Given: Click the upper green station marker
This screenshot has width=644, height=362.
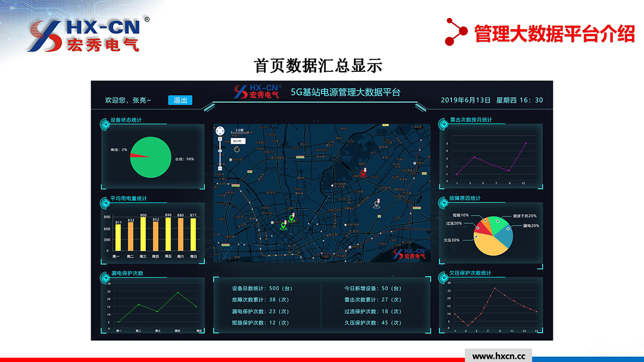Looking at the screenshot, I should [x=291, y=218].
